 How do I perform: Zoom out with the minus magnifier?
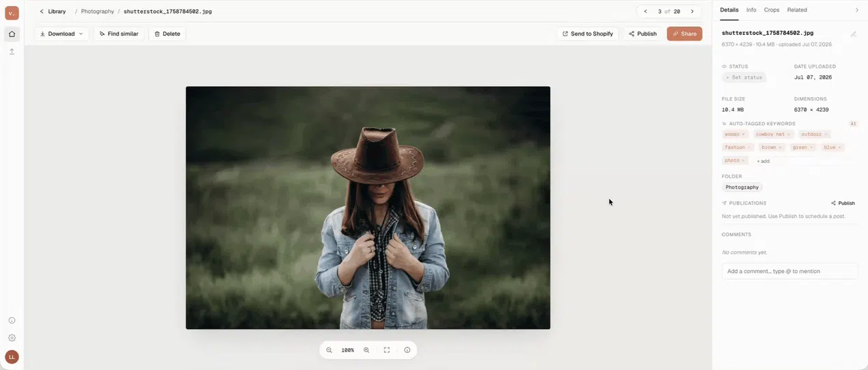(x=329, y=350)
